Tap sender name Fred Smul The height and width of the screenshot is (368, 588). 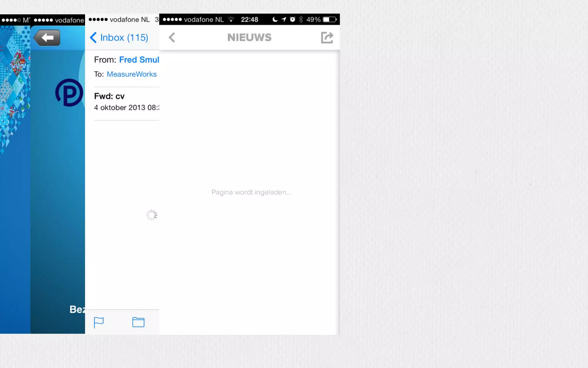coord(139,60)
